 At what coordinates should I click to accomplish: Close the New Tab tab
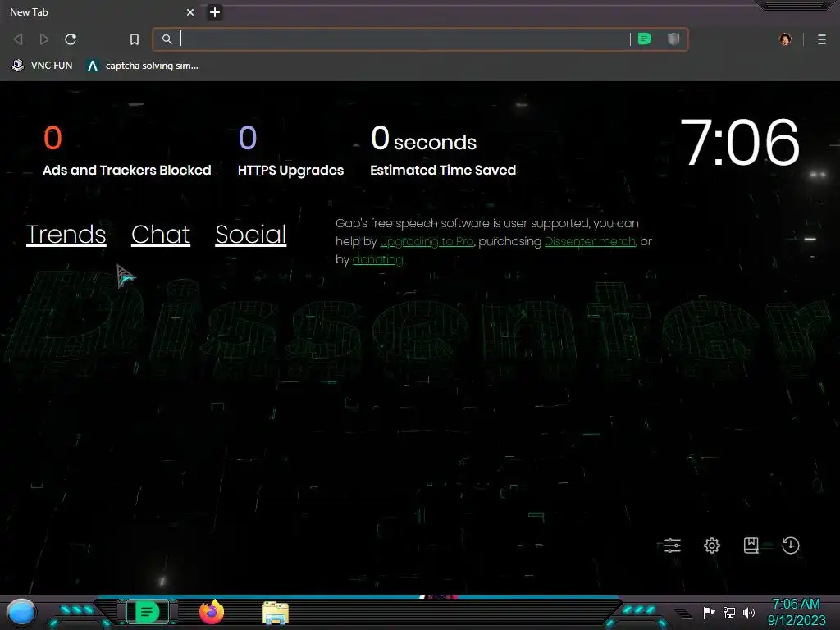(x=190, y=11)
